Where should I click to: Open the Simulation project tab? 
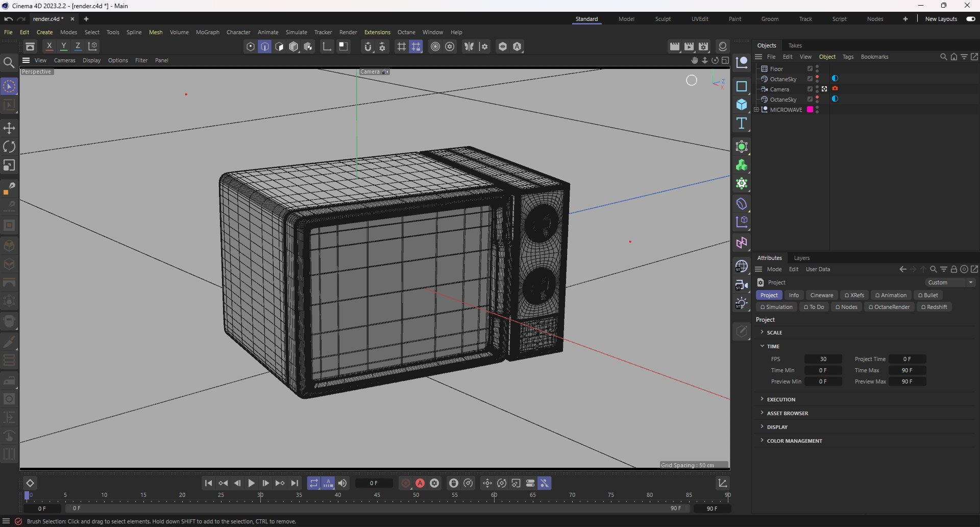(x=776, y=307)
